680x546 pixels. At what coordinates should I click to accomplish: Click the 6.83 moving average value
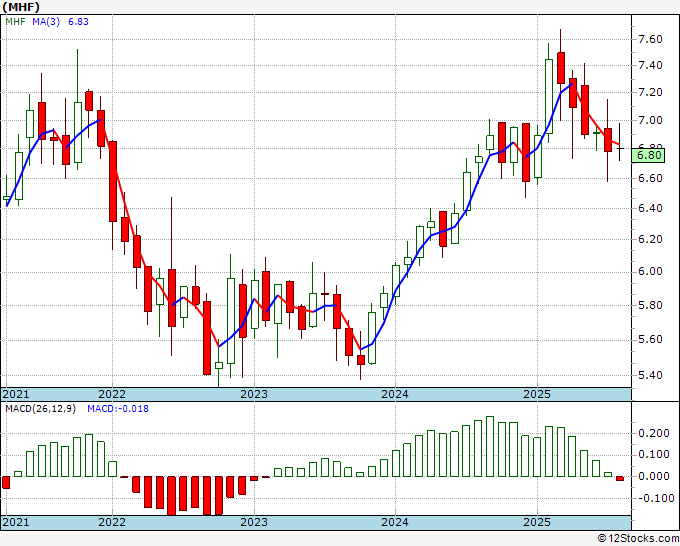click(78, 21)
